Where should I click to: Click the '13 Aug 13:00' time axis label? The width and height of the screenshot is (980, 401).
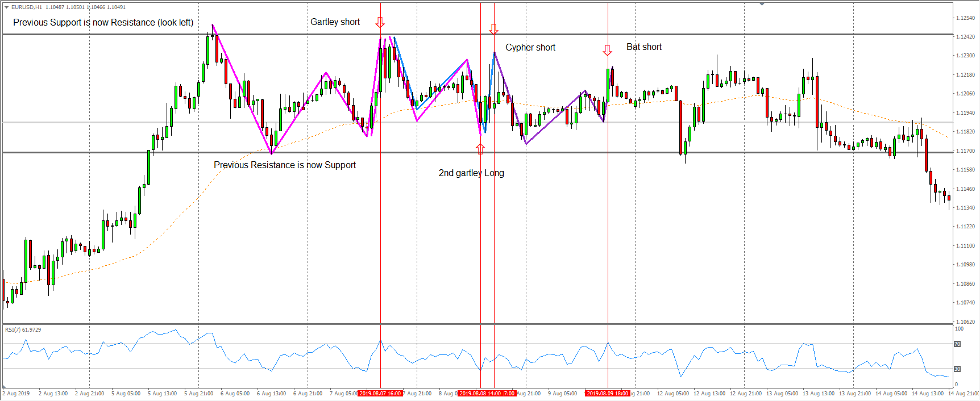(819, 394)
